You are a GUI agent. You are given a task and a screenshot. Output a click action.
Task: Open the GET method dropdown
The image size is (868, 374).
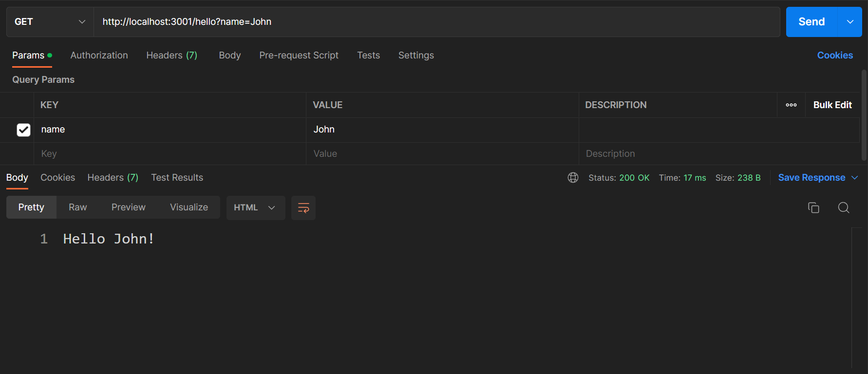50,22
